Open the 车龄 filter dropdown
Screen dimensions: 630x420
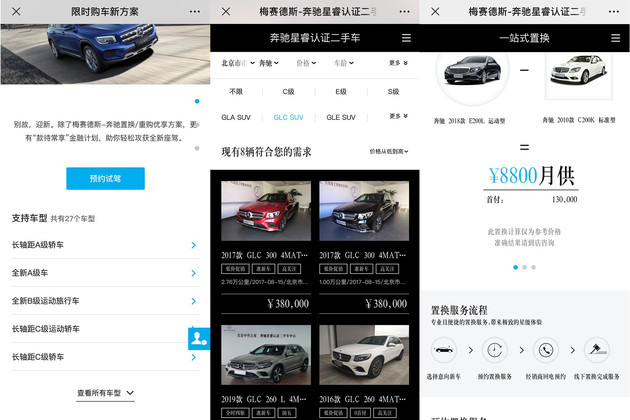tap(344, 63)
